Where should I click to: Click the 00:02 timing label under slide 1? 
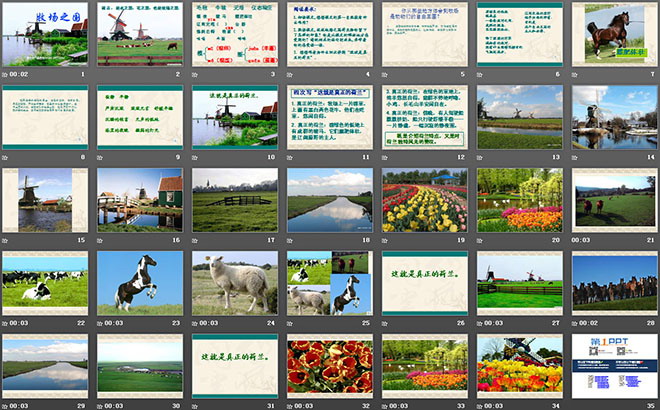coord(23,74)
